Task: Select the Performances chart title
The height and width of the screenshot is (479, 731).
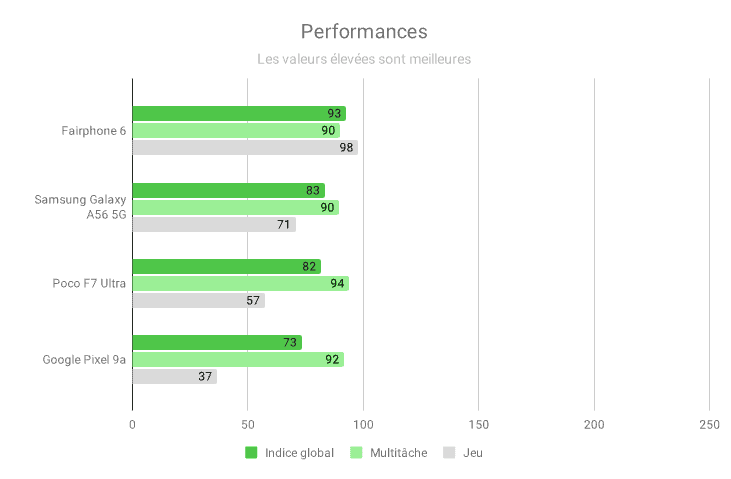Action: coord(364,32)
